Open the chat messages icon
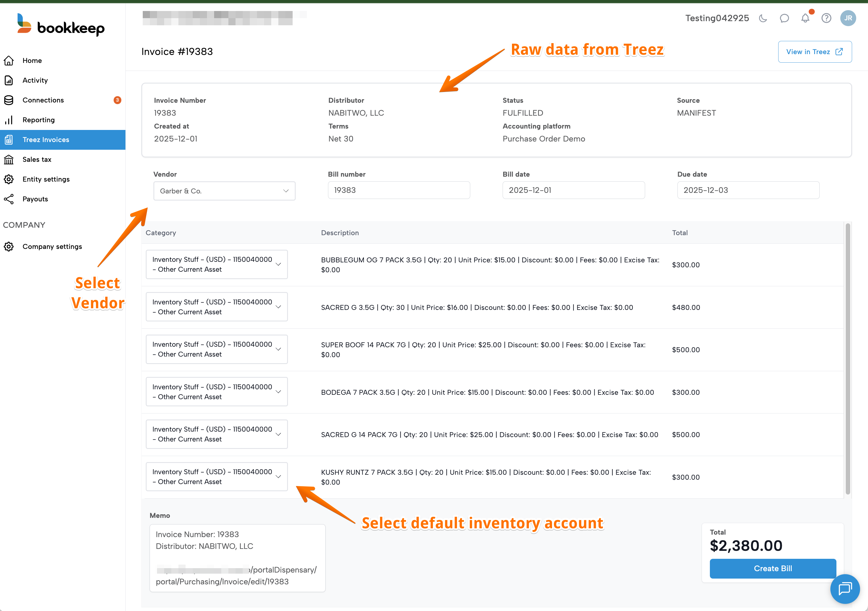This screenshot has width=868, height=611. pos(784,18)
